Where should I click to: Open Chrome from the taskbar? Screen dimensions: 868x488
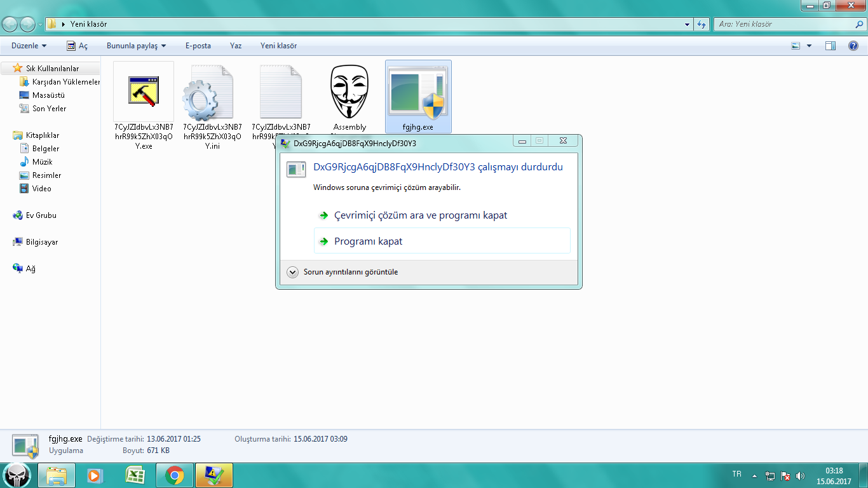[175, 475]
